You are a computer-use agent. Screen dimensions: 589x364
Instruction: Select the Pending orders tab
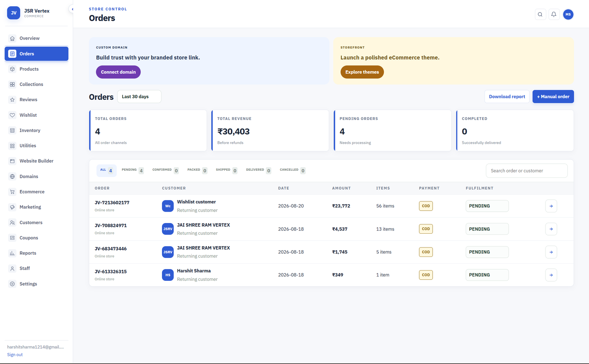(133, 170)
